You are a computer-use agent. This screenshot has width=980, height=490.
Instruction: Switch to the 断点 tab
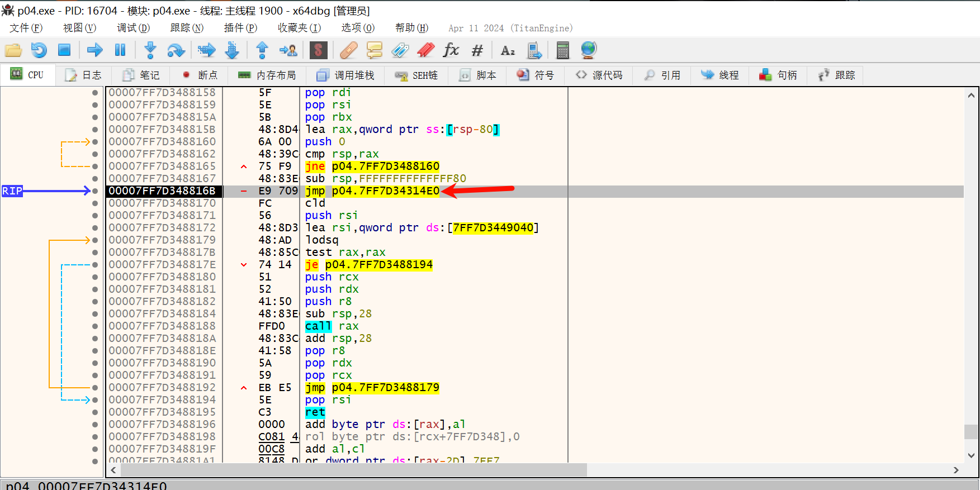pyautogui.click(x=200, y=75)
